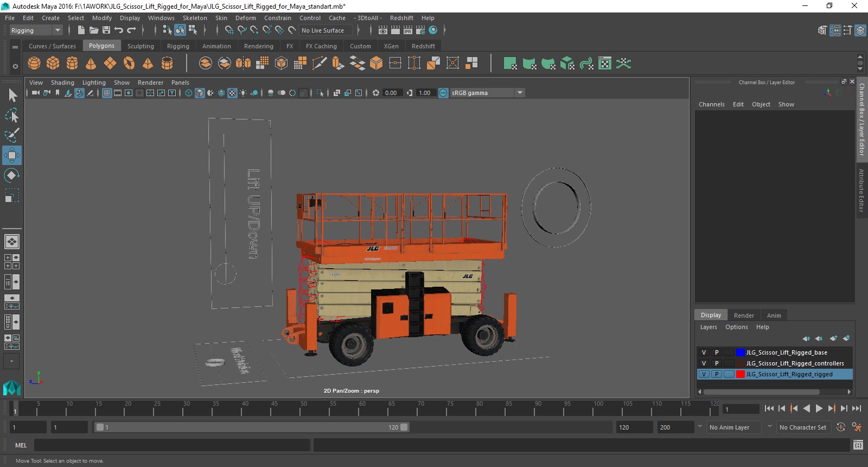This screenshot has width=868, height=467.
Task: Create a polygon cone from the shelf
Action: [x=91, y=64]
